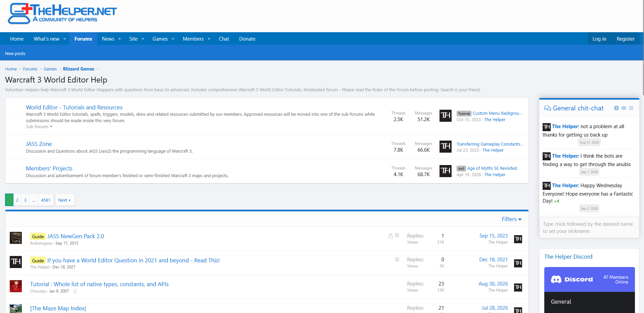
Task: Click avatar on 'I think the bots' chat message
Action: tap(547, 156)
